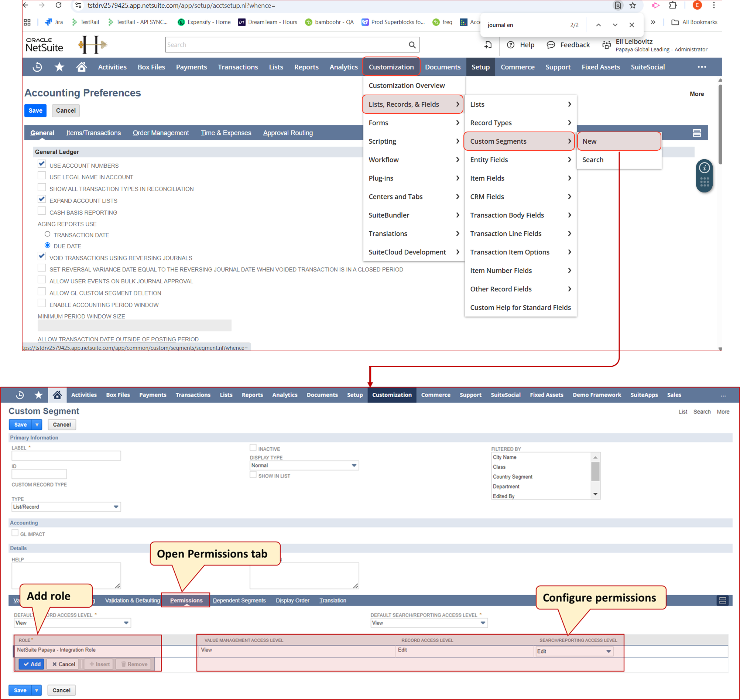Screen dimensions: 740x700
Task: Click Home icon in top NetSuite nav
Action: tap(82, 67)
